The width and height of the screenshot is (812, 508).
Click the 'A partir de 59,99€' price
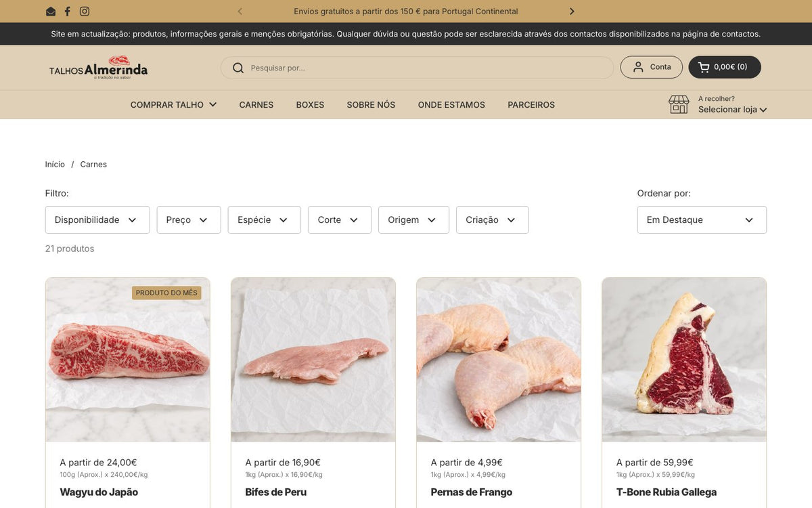[x=655, y=463]
